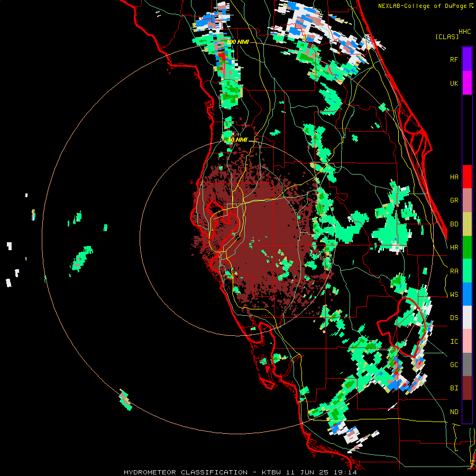Viewport: 476px width, 476px height.
Task: Click the KTBW radar site identifier
Action: [271, 472]
